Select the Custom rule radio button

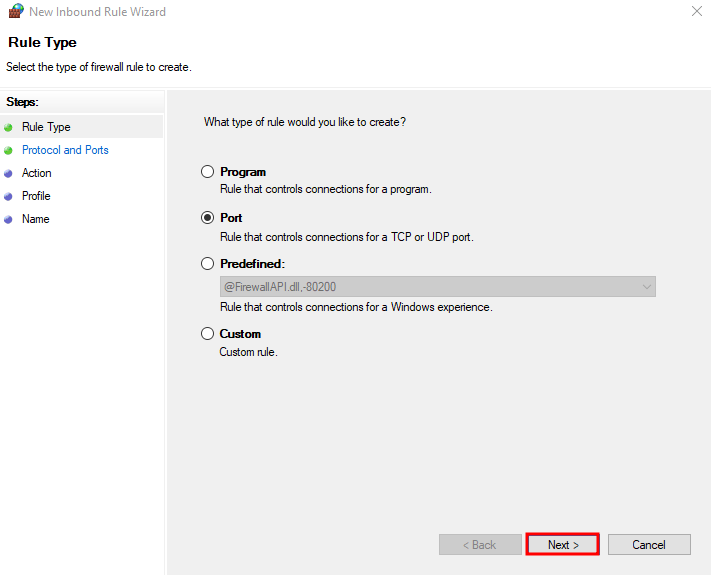(x=208, y=334)
